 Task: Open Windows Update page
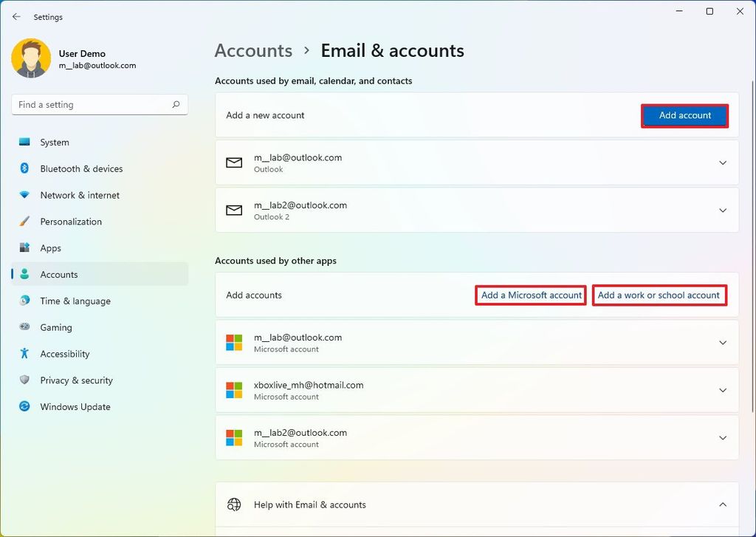tap(100, 407)
